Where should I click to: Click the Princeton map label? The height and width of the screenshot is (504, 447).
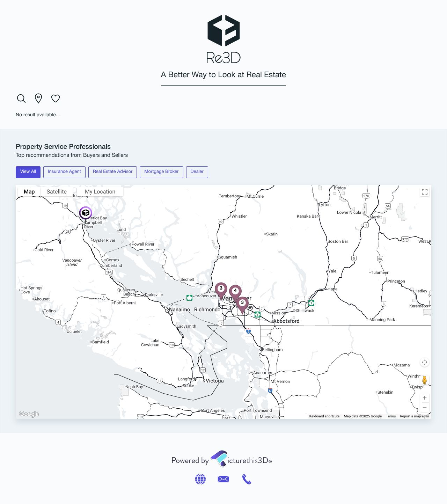coord(396,281)
